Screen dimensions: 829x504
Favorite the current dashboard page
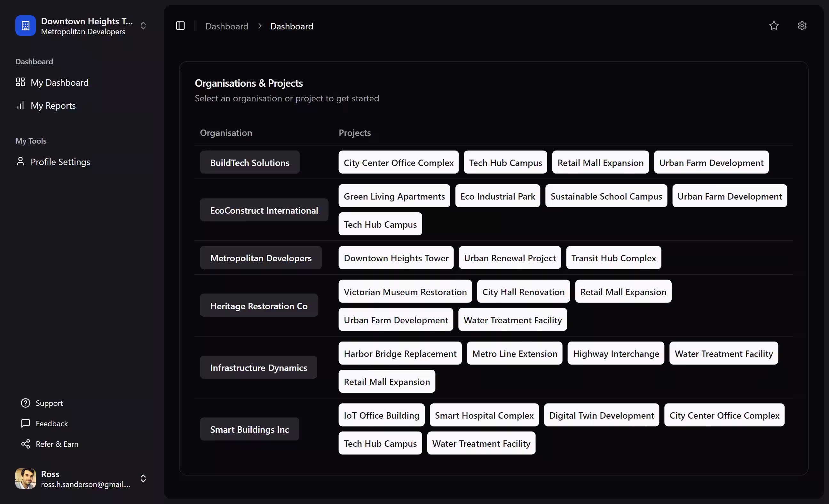774,26
